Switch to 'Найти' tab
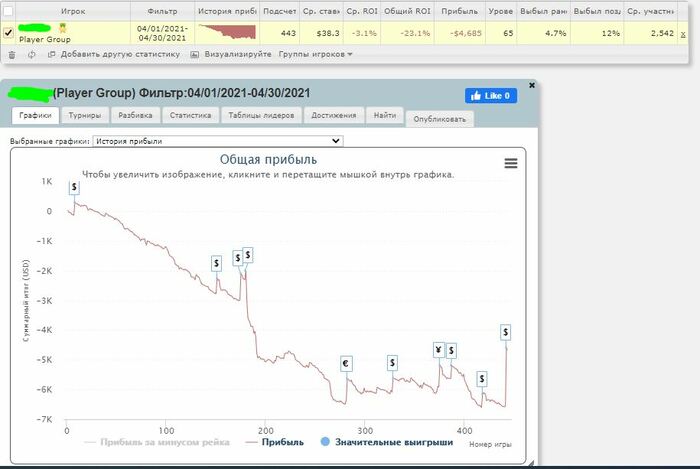This screenshot has width=700, height=469. click(385, 115)
